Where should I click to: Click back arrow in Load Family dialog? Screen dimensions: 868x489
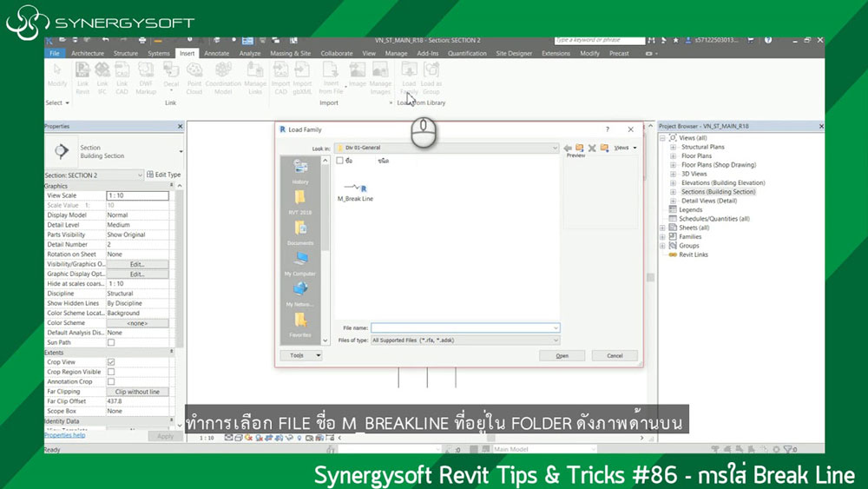click(568, 148)
